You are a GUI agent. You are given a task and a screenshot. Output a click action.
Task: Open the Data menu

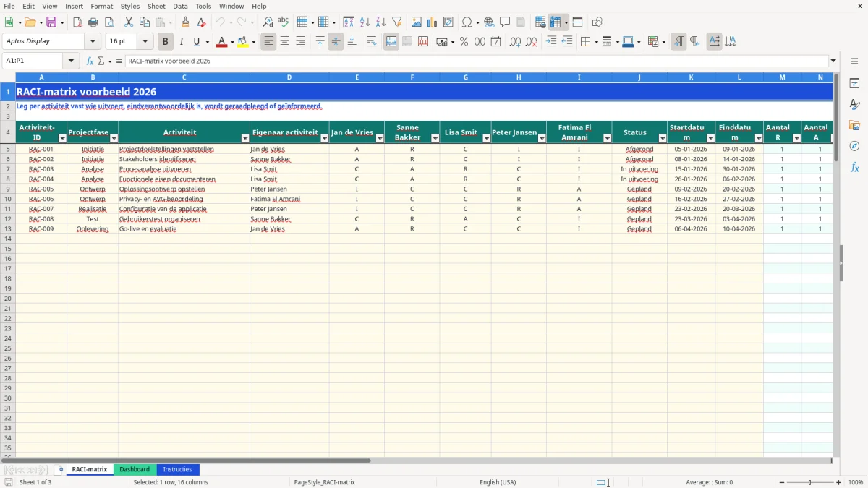[x=181, y=6]
